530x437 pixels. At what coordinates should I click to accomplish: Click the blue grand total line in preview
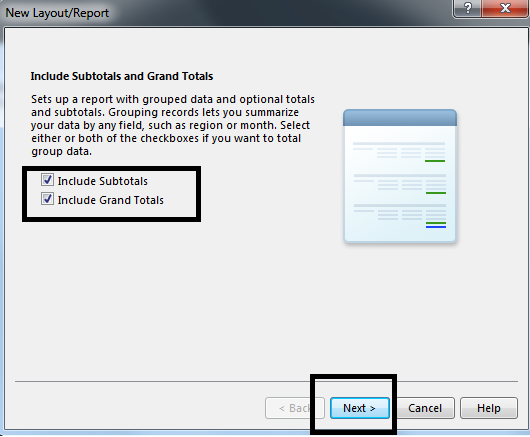coord(436,227)
